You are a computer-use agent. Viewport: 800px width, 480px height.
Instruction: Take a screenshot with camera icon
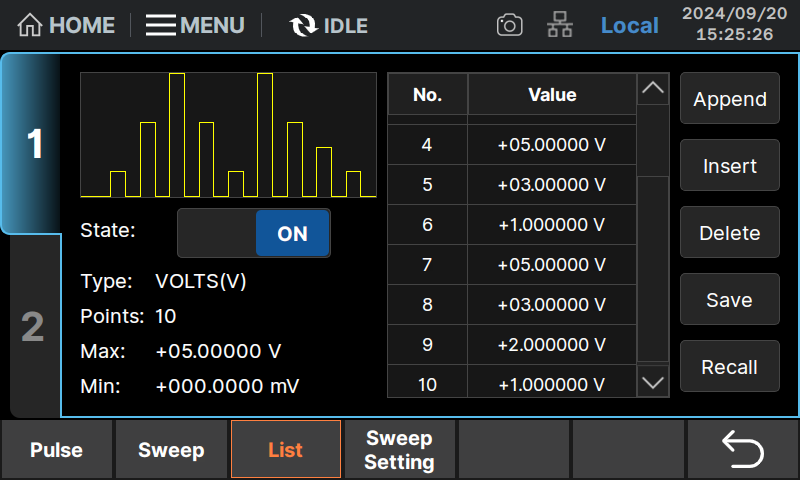510,26
